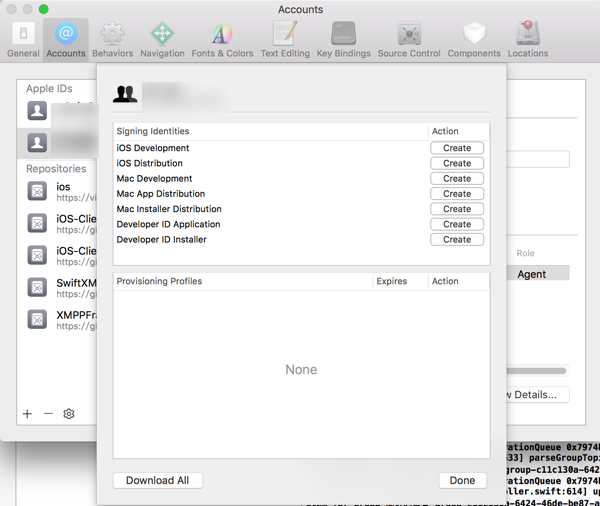Screen dimensions: 600x506
Task: Select the ios repository name
Action: click(x=63, y=187)
